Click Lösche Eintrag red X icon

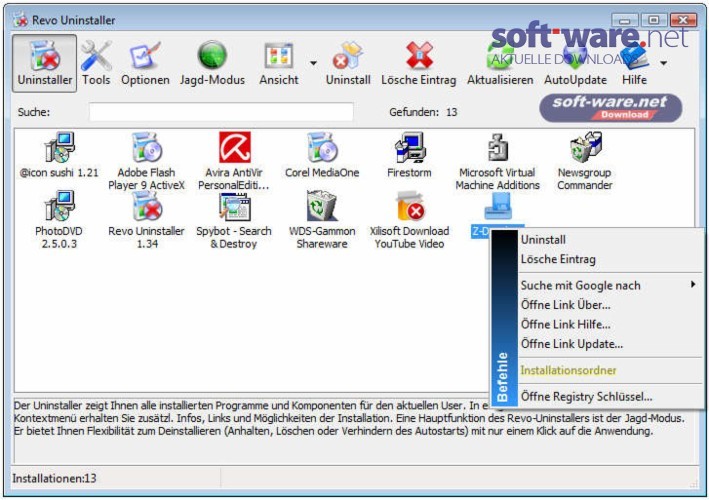pyautogui.click(x=419, y=55)
